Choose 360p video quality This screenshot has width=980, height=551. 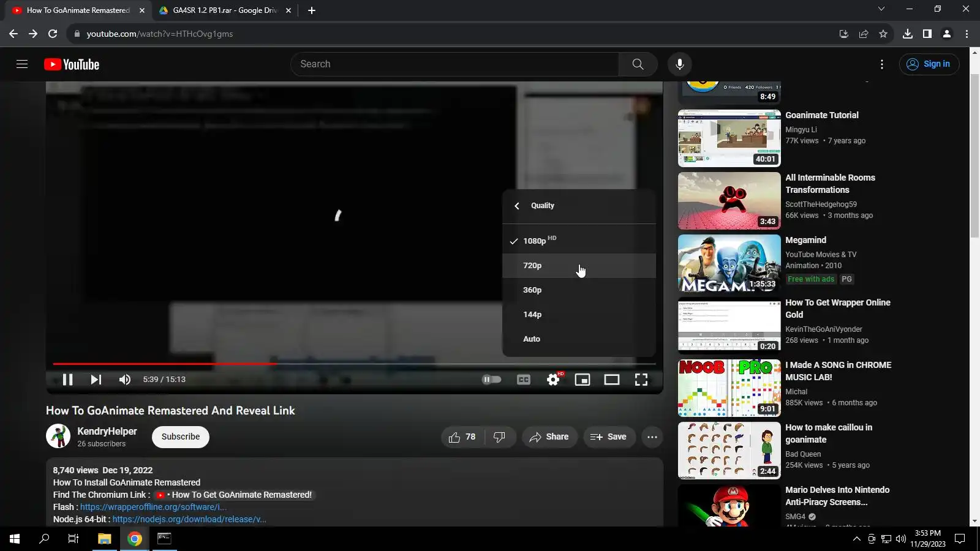579,290
